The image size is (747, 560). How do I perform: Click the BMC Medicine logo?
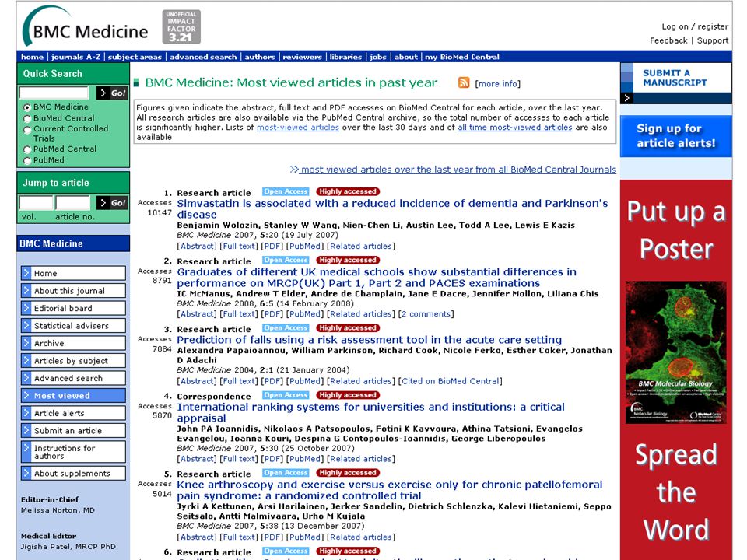click(x=86, y=28)
